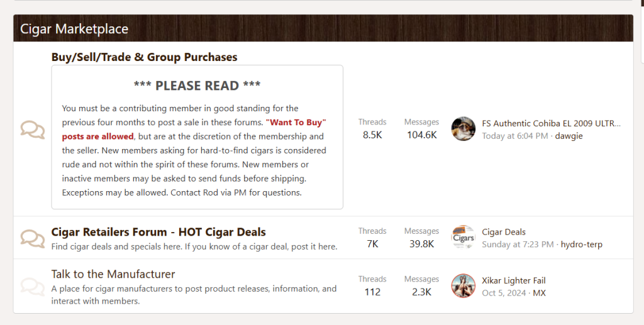
Task: Click the Today at 6:04 PM timestamp
Action: [x=514, y=136]
